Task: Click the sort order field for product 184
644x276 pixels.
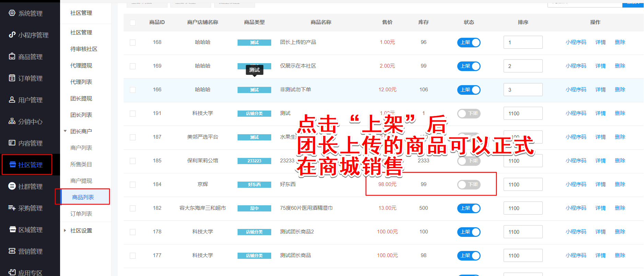Action: [x=523, y=184]
